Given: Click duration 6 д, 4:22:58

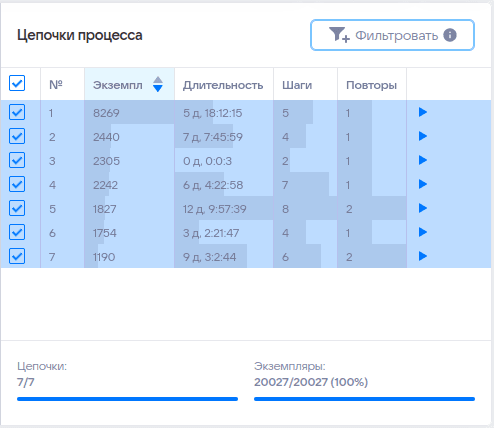Looking at the screenshot, I should (x=213, y=185).
